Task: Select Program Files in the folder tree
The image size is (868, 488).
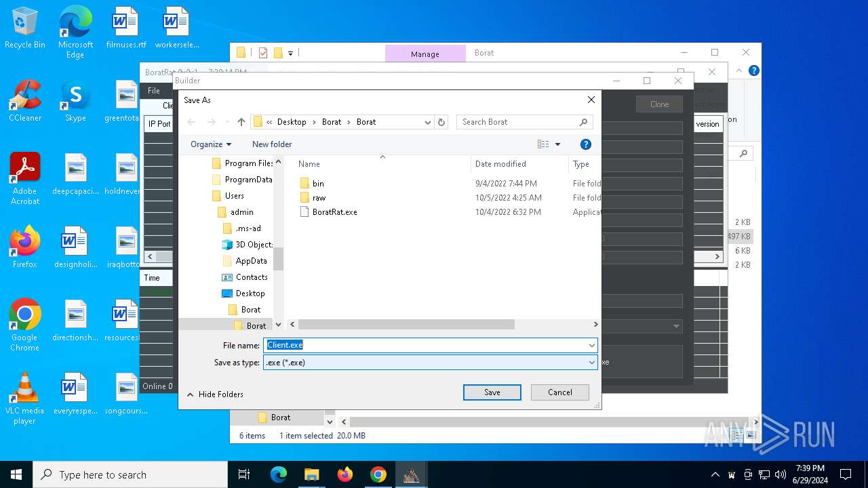Action: pos(242,163)
